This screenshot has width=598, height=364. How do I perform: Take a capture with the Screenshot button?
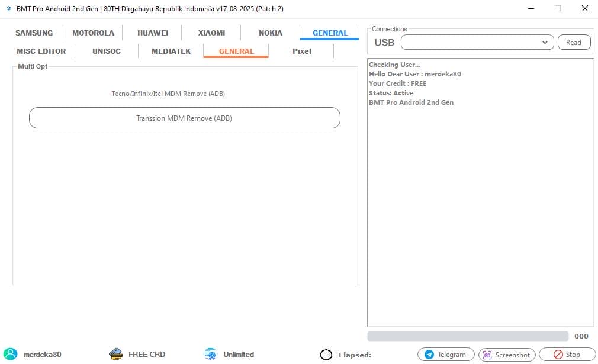(507, 355)
